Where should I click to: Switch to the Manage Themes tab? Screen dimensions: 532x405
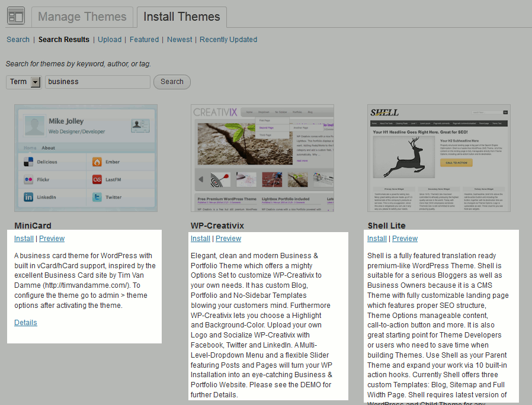click(82, 17)
